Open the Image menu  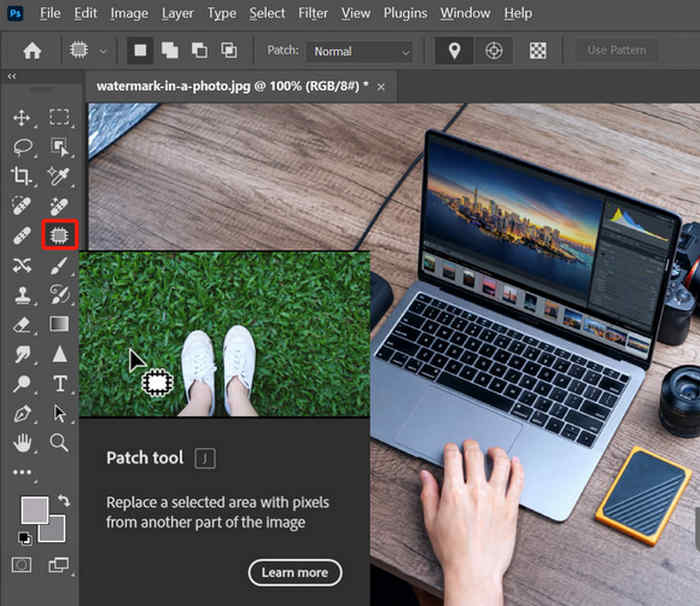[129, 13]
